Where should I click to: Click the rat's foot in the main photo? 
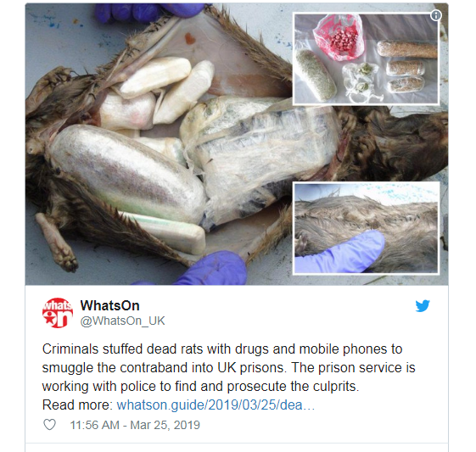pyautogui.click(x=58, y=243)
